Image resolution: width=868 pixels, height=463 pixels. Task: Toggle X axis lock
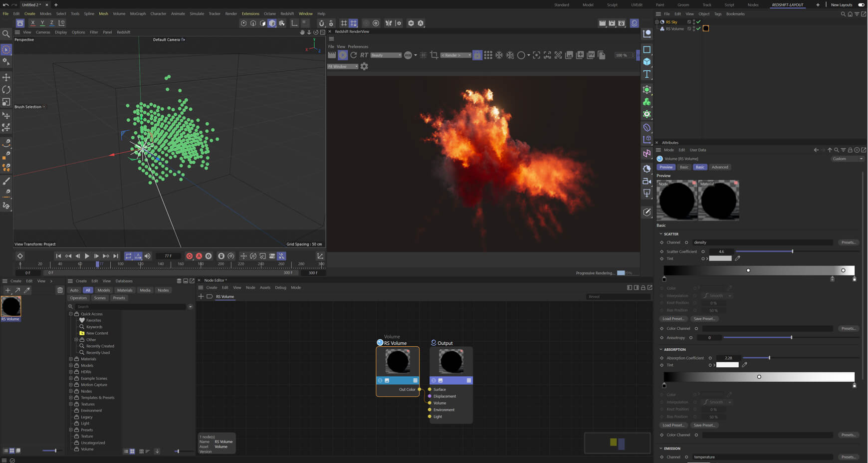[x=33, y=23]
